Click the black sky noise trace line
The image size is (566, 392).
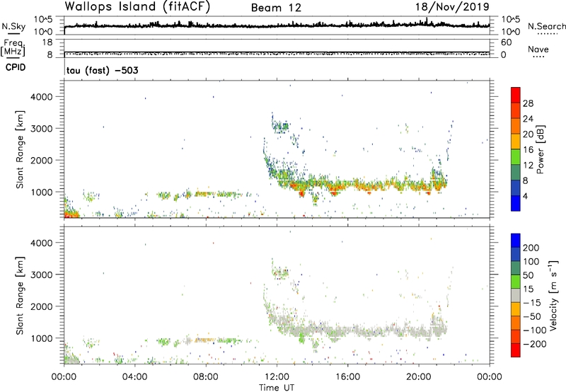(x=277, y=25)
